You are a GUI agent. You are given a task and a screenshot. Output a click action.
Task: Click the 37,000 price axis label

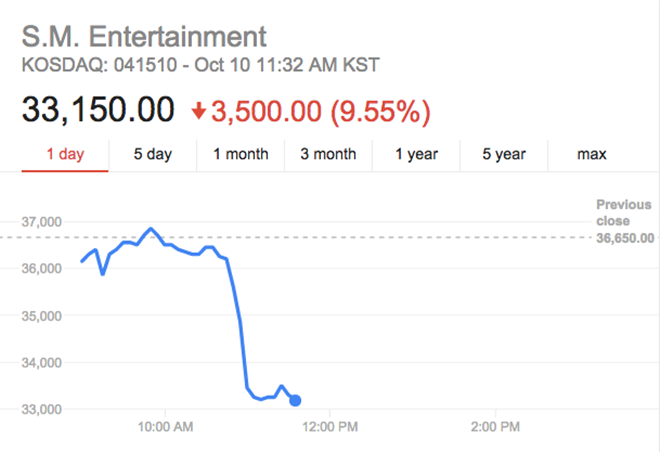tap(42, 221)
